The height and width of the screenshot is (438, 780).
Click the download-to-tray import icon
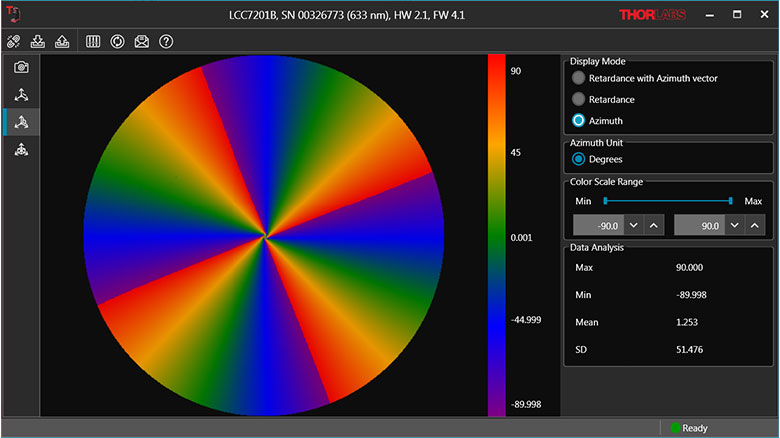tap(39, 41)
